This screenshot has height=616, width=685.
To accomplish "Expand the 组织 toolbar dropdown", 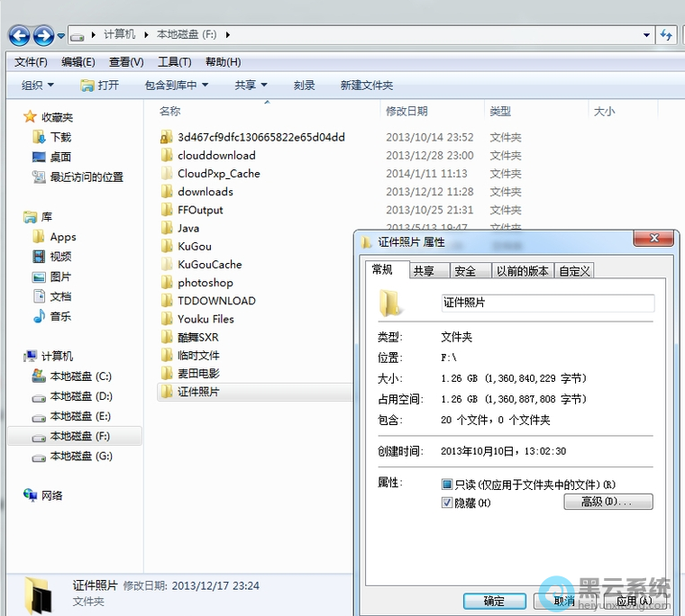I will [38, 86].
